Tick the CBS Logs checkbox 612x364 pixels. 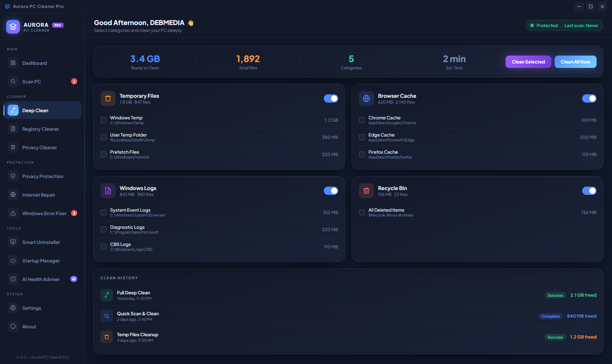click(x=104, y=247)
